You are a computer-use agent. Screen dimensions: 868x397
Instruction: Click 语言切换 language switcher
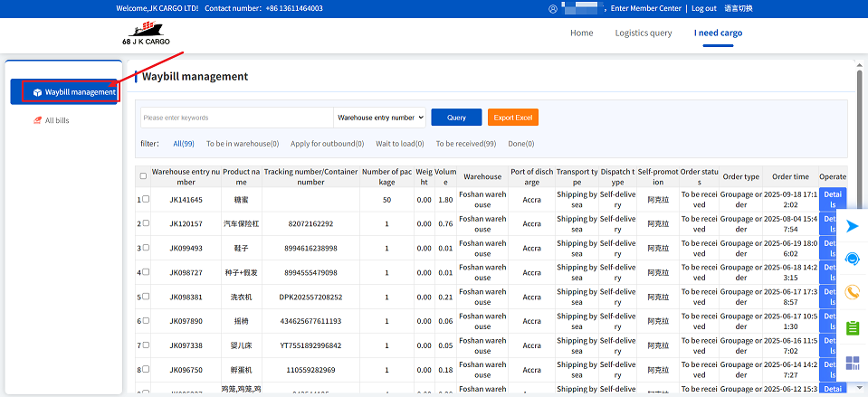[738, 9]
